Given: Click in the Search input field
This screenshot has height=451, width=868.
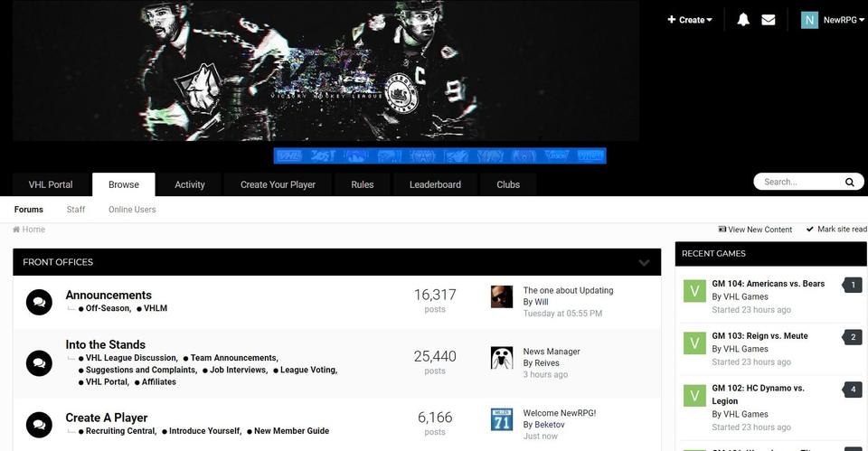Looking at the screenshot, I should pos(800,182).
